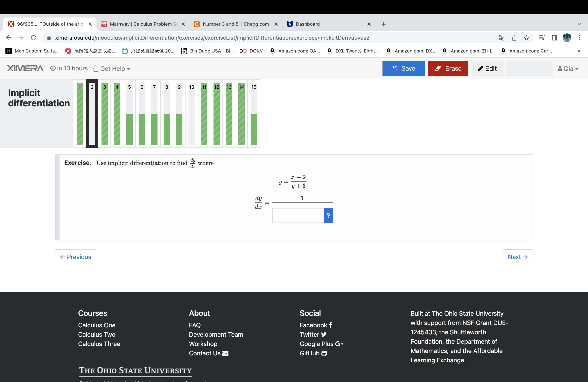Open the media control playlist icon
The height and width of the screenshot is (382, 588).
[x=542, y=38]
